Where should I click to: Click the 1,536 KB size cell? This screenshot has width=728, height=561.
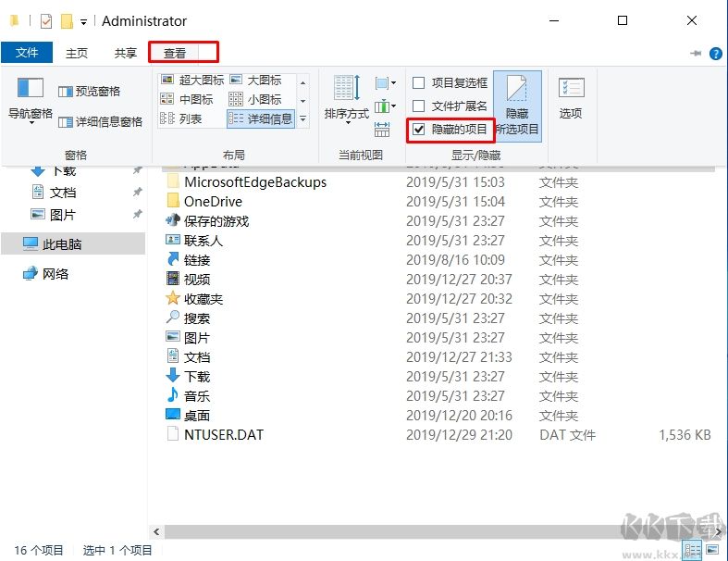pyautogui.click(x=685, y=435)
